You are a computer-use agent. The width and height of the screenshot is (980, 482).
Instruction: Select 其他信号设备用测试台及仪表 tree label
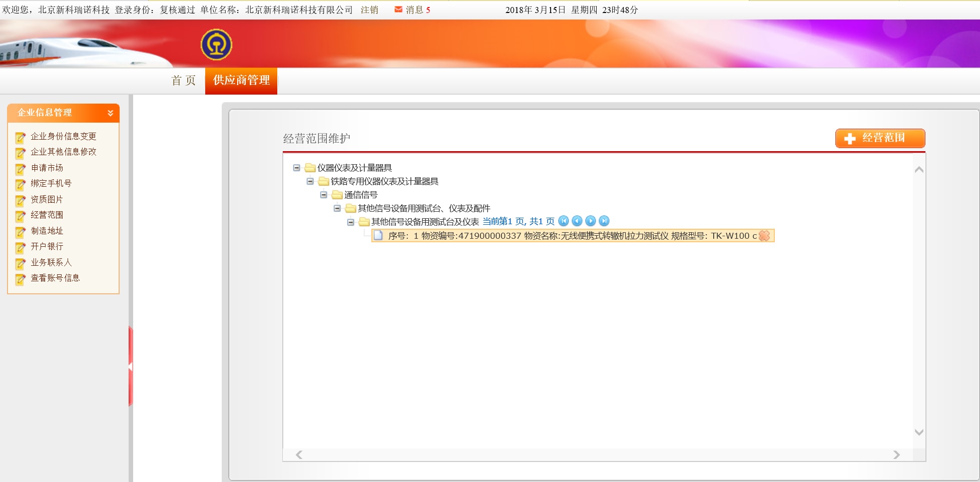tap(425, 222)
